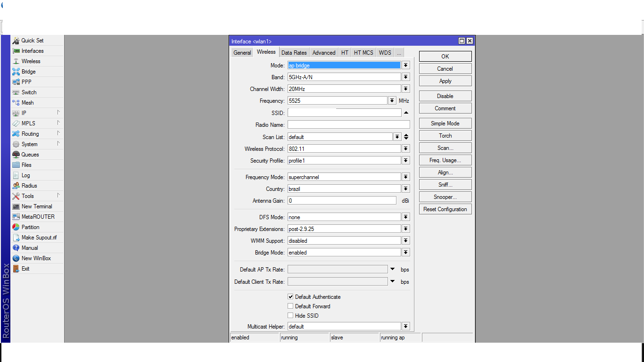644x362 pixels.
Task: Open Quick Set wand icon
Action: (16, 41)
